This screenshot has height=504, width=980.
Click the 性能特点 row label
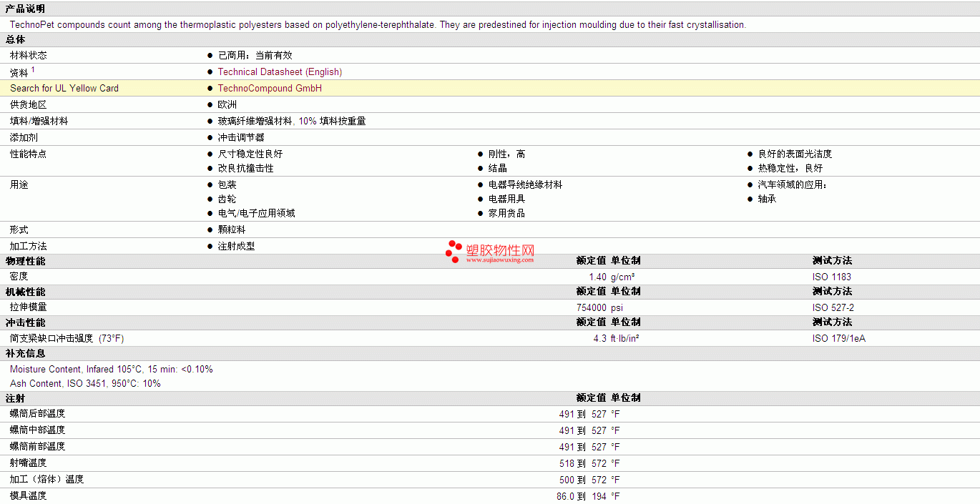click(29, 154)
